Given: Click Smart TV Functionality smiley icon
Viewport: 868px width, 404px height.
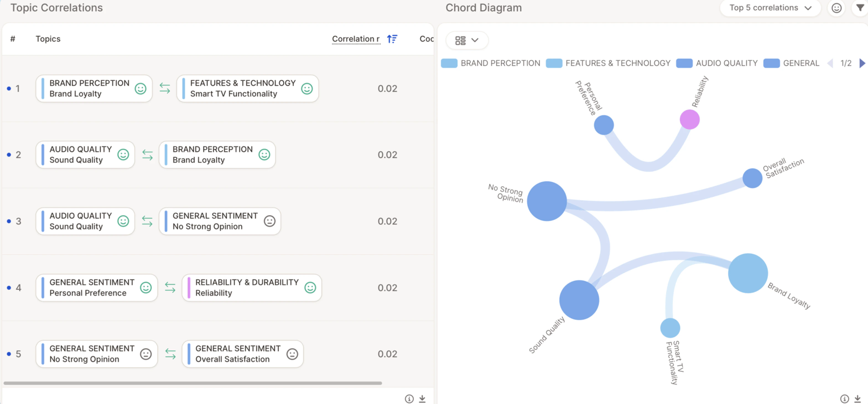Looking at the screenshot, I should click(x=307, y=89).
